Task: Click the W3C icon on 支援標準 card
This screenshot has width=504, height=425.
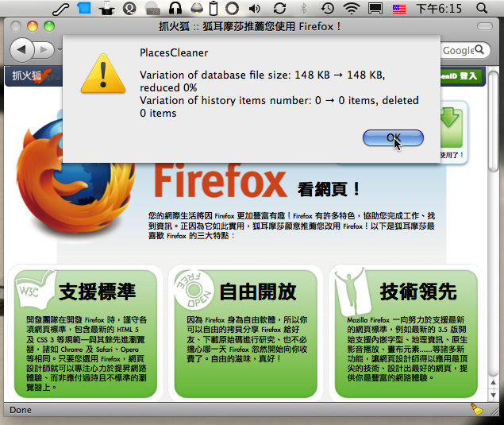Action: 36,289
